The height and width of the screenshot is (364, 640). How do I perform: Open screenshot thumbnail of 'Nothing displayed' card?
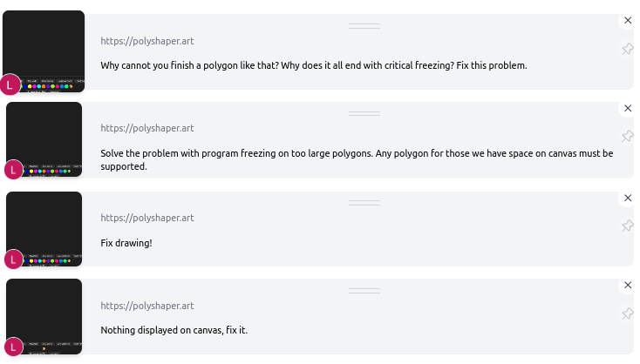tap(44, 317)
